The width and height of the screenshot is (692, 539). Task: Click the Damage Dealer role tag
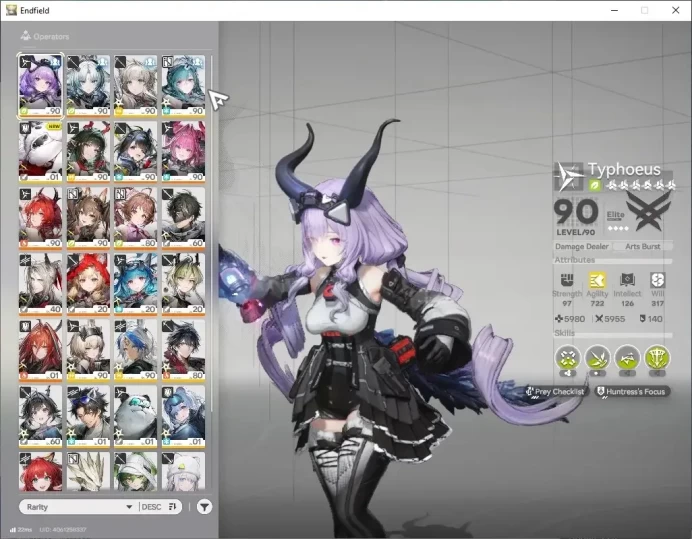tap(582, 246)
